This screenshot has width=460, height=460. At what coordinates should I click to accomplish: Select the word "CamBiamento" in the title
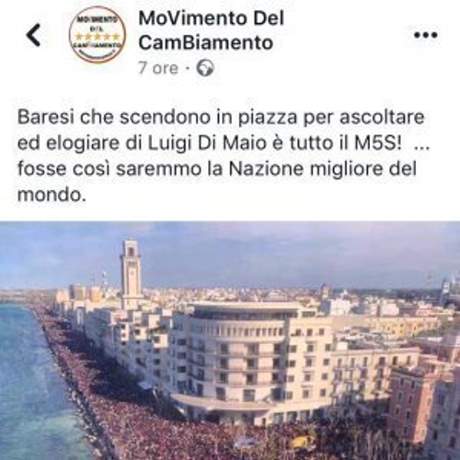pos(206,43)
